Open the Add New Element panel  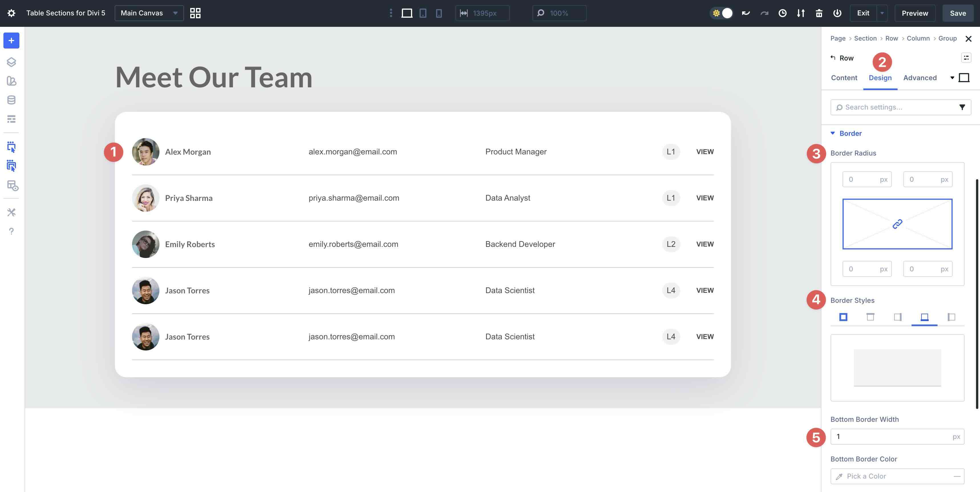coord(11,40)
